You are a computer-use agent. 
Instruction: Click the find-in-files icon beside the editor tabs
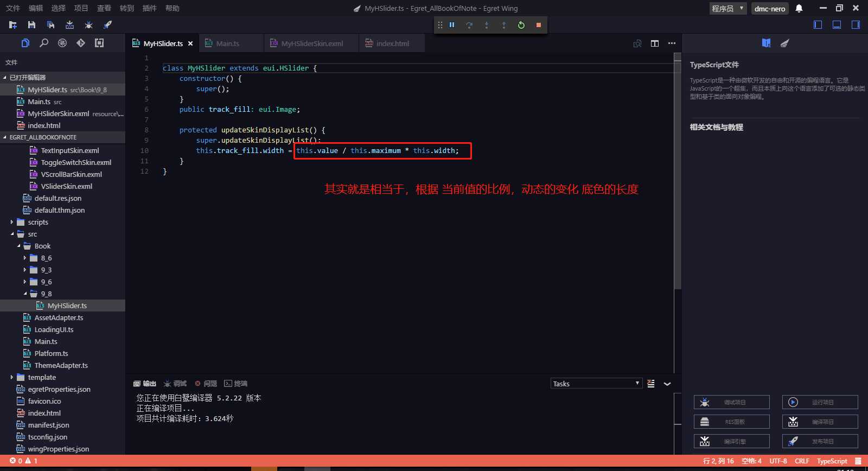pos(637,43)
